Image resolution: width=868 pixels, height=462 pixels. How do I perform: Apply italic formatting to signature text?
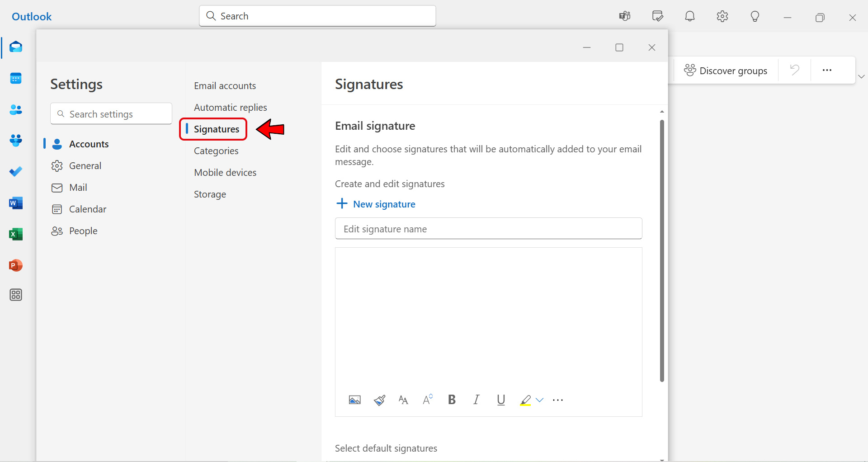(476, 400)
